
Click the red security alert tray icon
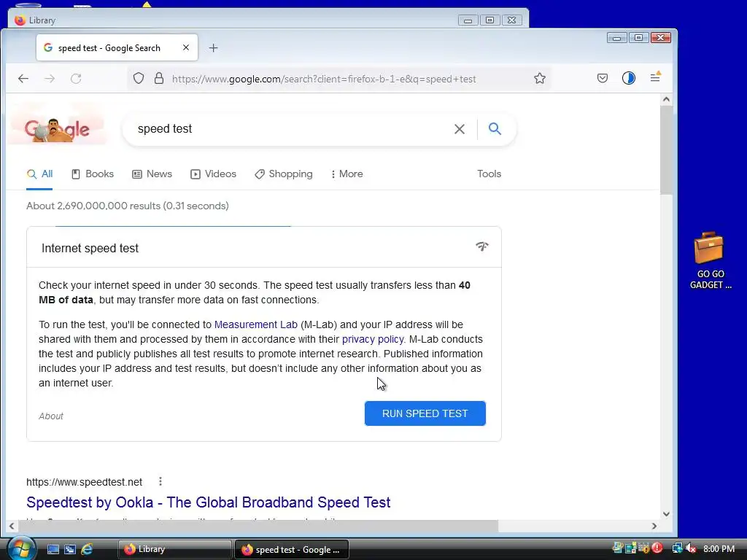pos(657,548)
